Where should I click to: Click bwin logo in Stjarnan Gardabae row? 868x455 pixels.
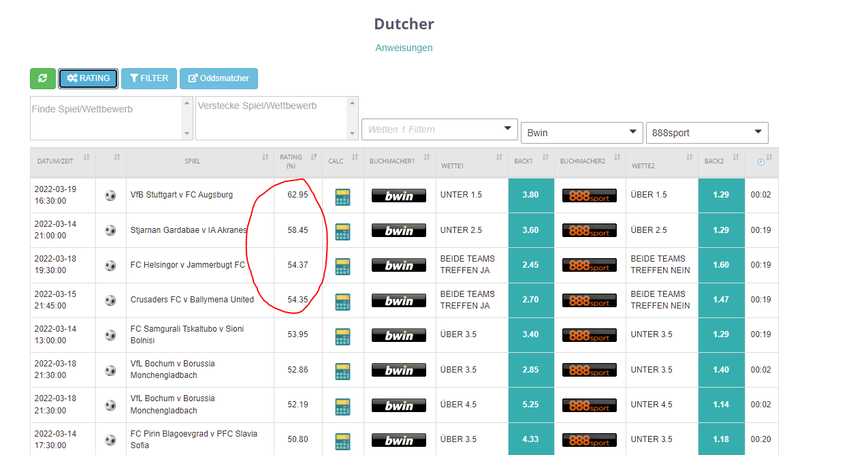[399, 230]
